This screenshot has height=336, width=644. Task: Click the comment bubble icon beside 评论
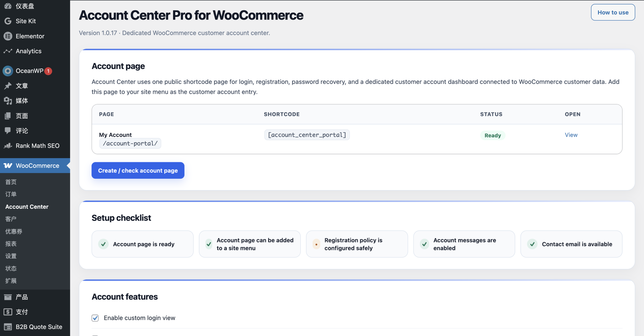click(8, 131)
